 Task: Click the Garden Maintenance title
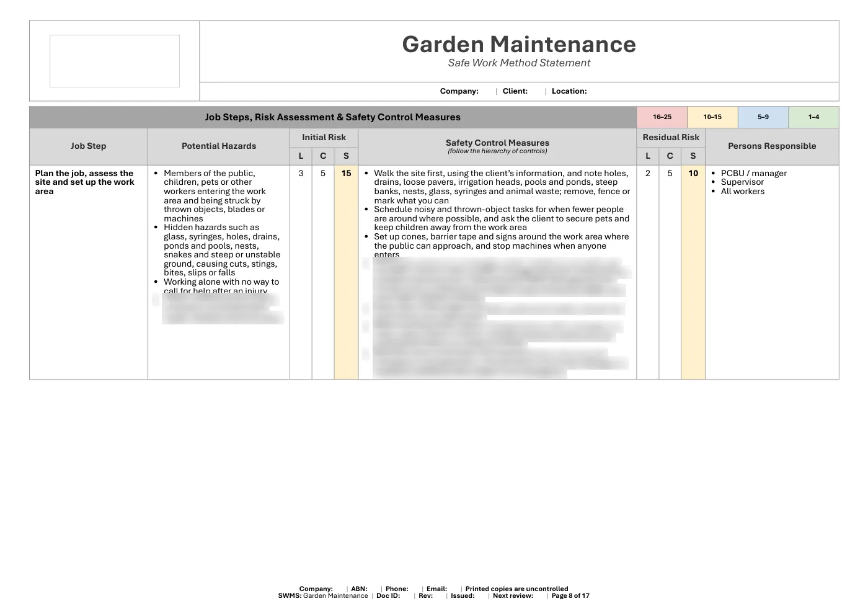(x=519, y=44)
